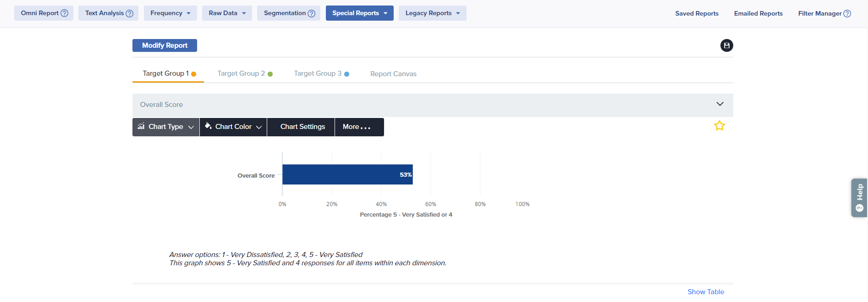The image size is (868, 302).
Task: Open the Chart Settings panel
Action: pos(302,127)
